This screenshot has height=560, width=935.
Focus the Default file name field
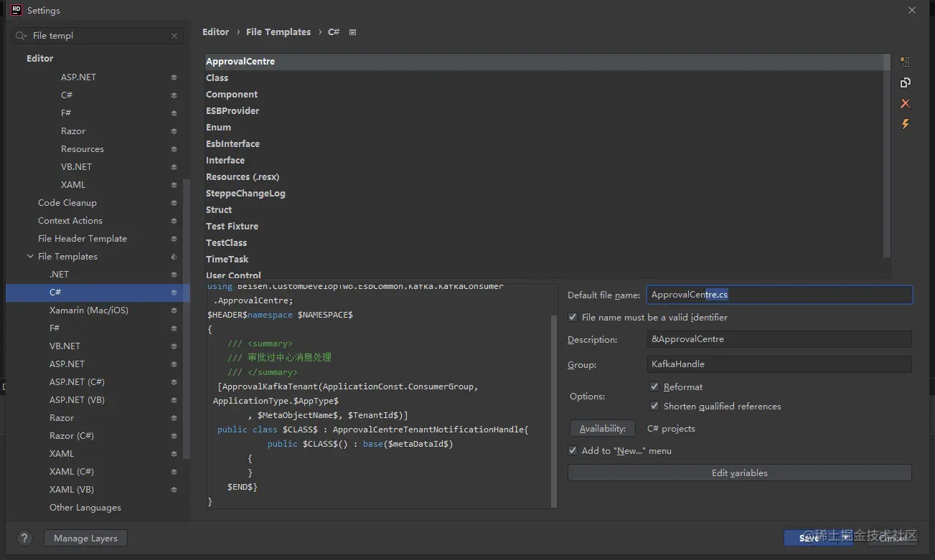779,295
